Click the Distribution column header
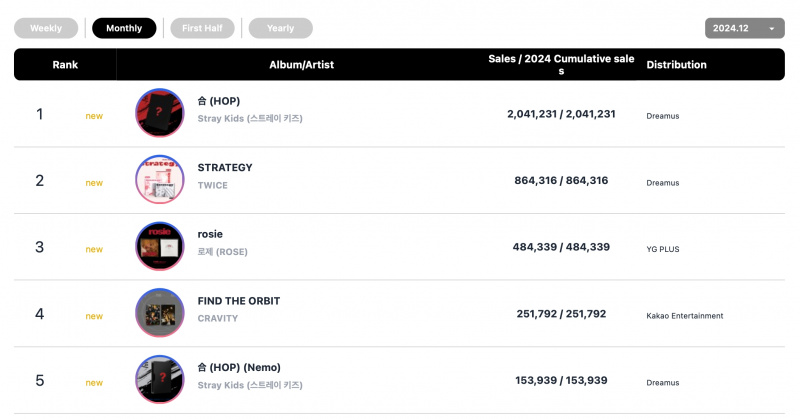 677,64
